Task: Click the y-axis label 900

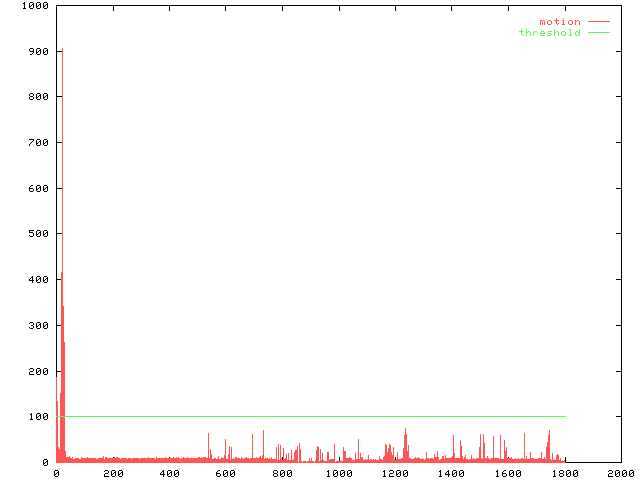Action: (39, 51)
